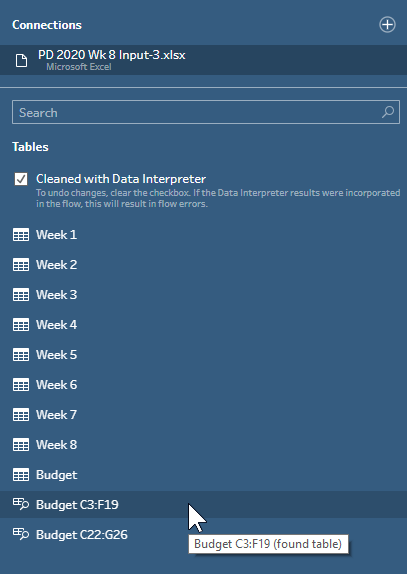This screenshot has height=574, width=407.
Task: Select the Budget table entry
Action: pyautogui.click(x=204, y=475)
